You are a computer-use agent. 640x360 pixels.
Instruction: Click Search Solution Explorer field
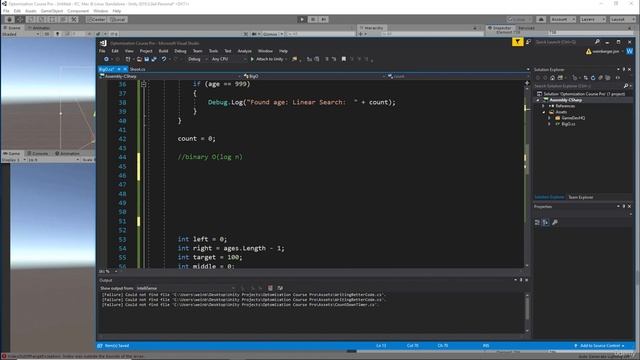point(582,86)
